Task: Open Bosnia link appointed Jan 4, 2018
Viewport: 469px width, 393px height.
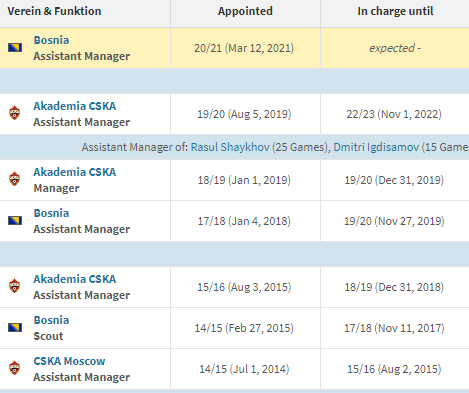Action: [x=51, y=213]
